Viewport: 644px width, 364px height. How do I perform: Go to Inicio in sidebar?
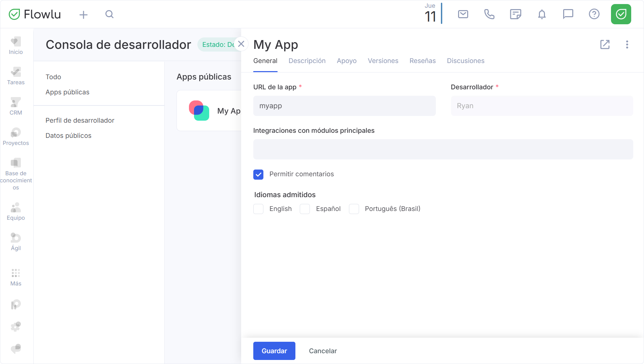point(16,45)
